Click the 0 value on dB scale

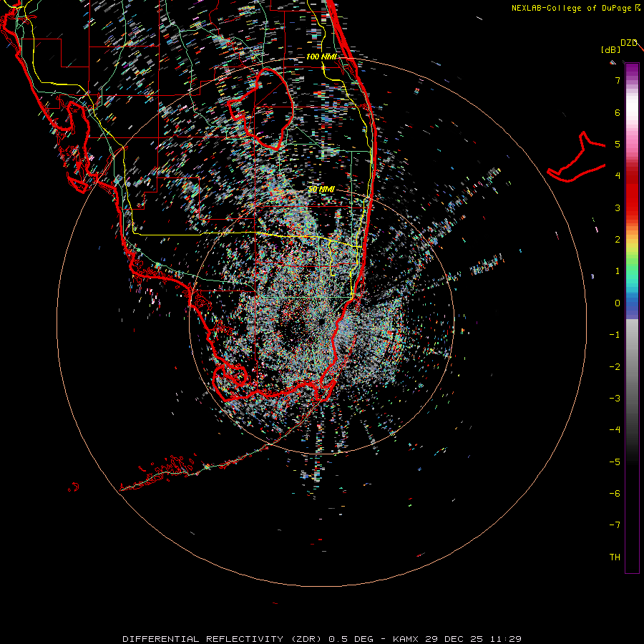[x=618, y=303]
